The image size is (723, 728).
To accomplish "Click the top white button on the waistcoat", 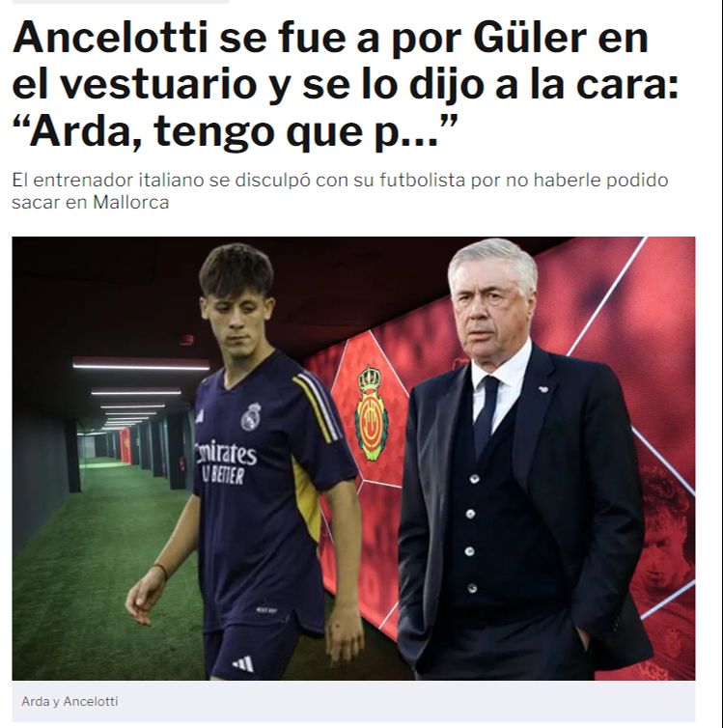I will (x=474, y=478).
